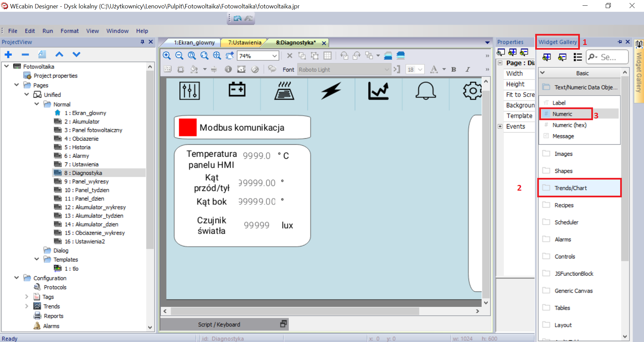Click the bring to front layers icon
644x342 pixels.
(x=388, y=56)
